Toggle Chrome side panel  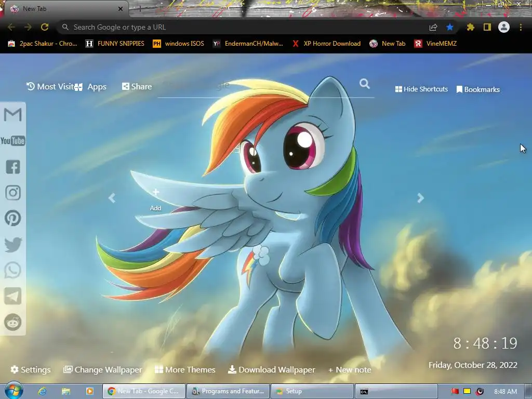(487, 27)
